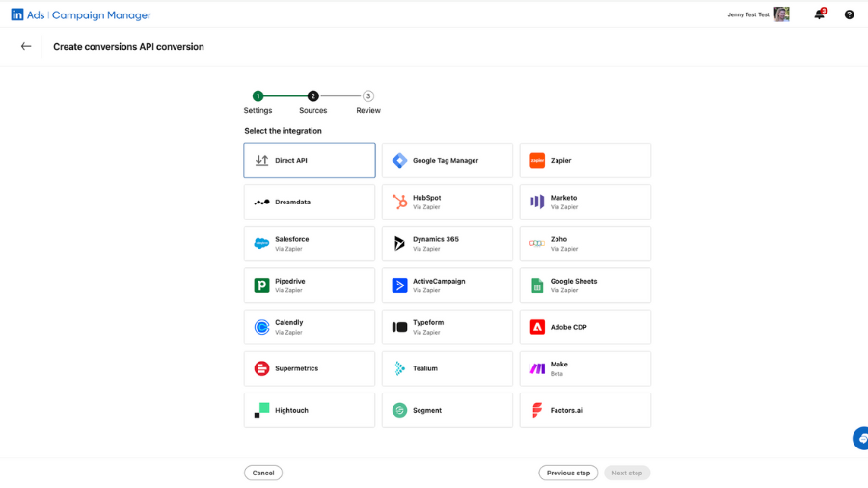Choose the Hightouch integration name
This screenshot has width=868, height=488.
291,410
